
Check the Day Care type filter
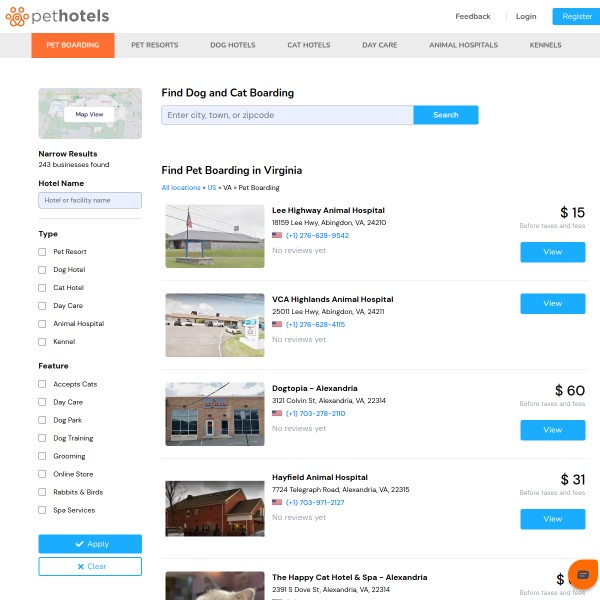coord(42,306)
